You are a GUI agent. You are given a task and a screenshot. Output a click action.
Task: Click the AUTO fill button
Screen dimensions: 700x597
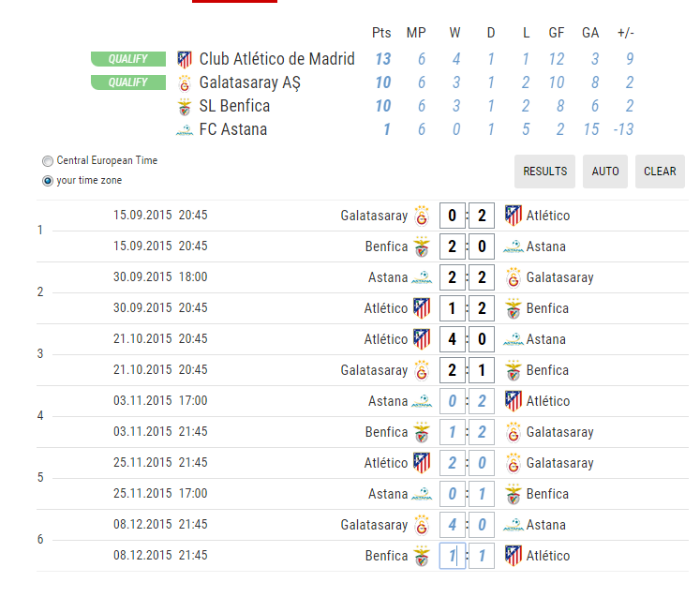click(x=605, y=172)
